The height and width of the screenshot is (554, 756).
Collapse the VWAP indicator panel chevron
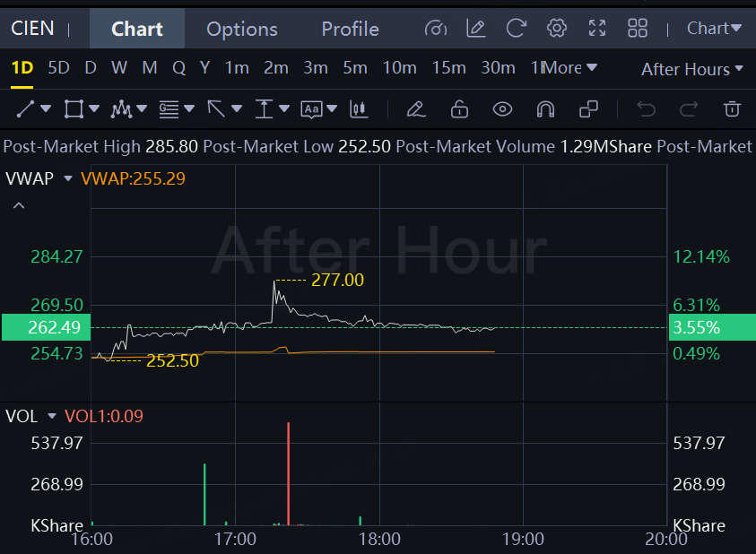click(x=19, y=206)
